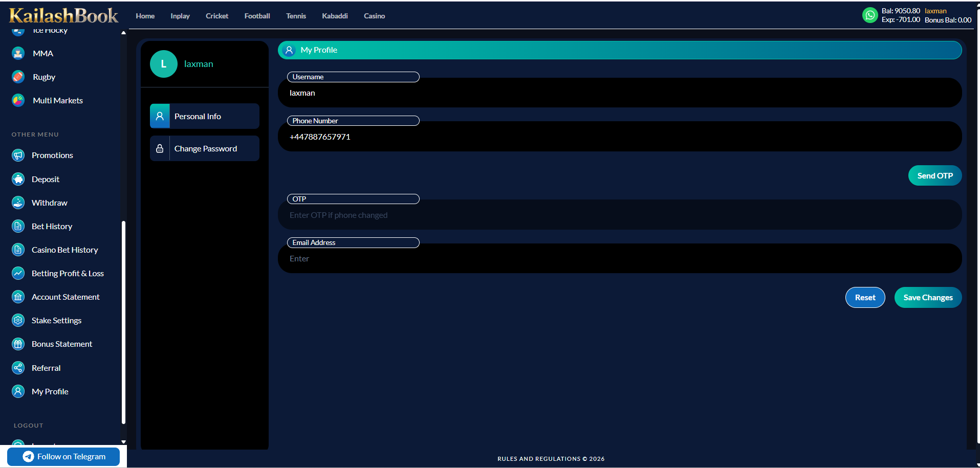Click the Reset button
Screen dimensions: 980x468
coord(865,298)
